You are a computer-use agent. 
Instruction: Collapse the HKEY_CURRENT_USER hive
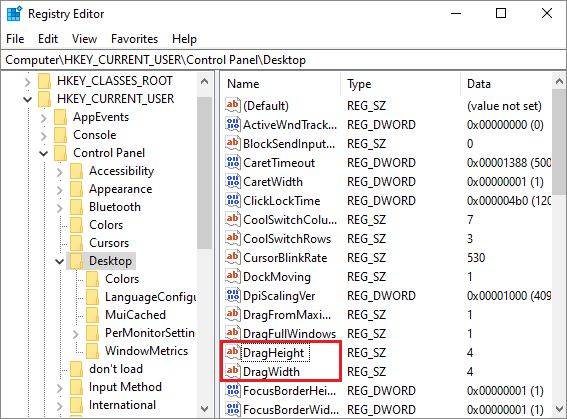click(x=27, y=99)
